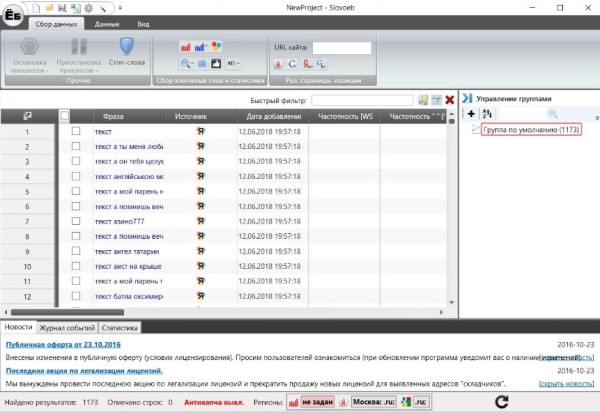Sort by the Источник column header
600x413 pixels.
[x=201, y=116]
